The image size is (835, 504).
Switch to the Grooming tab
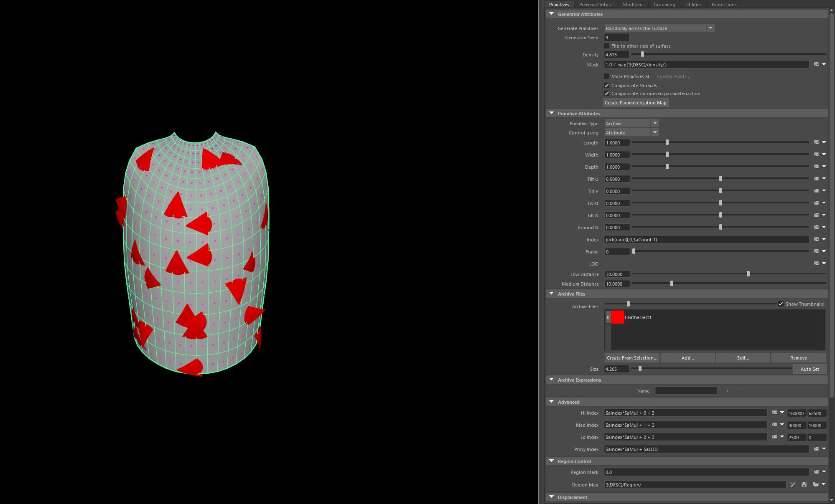(664, 4)
